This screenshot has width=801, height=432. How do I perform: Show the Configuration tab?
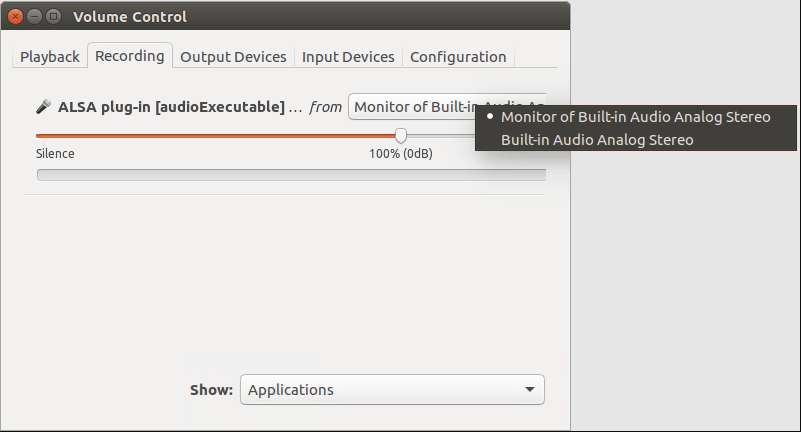458,57
